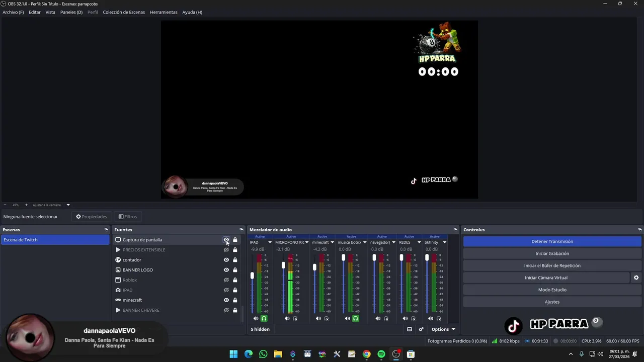Mute the navegador audio channel
Screen dimensions: 644x362
pyautogui.click(x=378, y=318)
